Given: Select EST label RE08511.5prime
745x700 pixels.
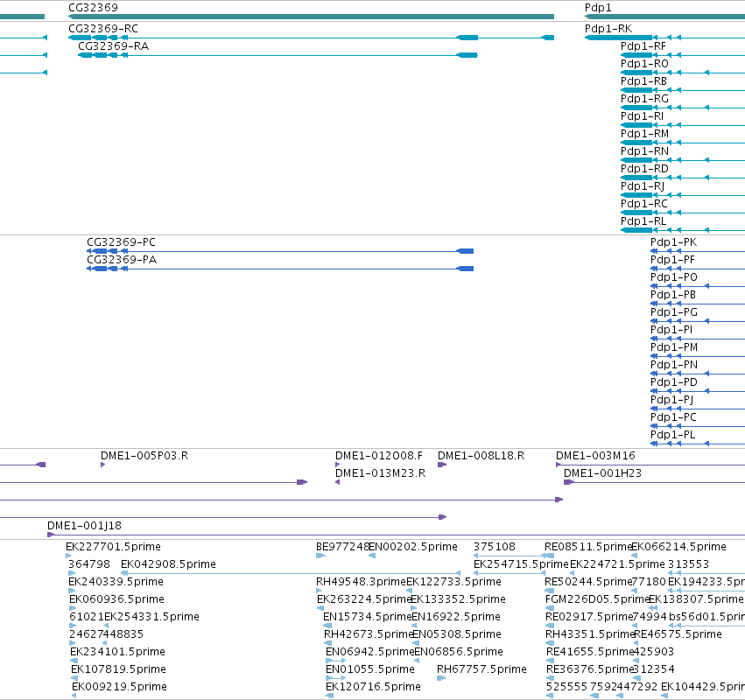Looking at the screenshot, I should 588,547.
